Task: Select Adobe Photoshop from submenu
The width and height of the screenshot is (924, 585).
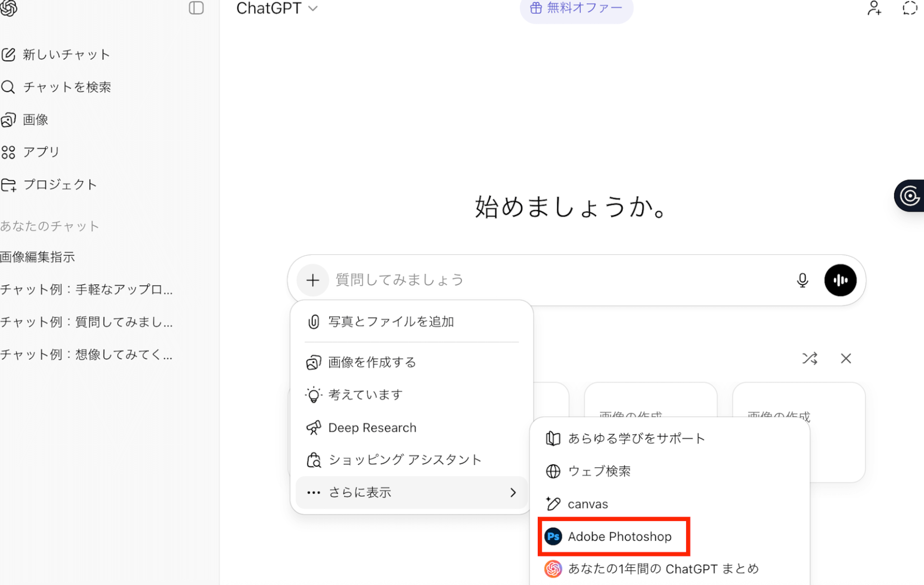Action: click(x=619, y=536)
